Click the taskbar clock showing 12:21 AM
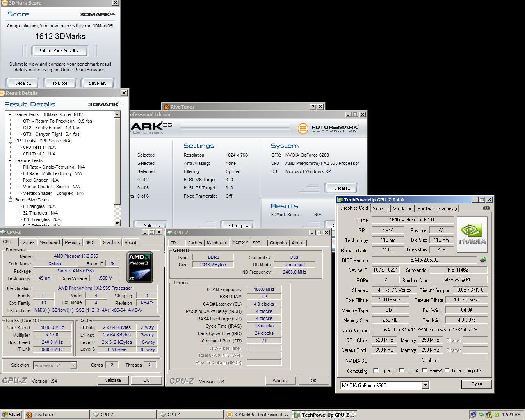Image resolution: width=525 pixels, height=420 pixels. [x=511, y=415]
